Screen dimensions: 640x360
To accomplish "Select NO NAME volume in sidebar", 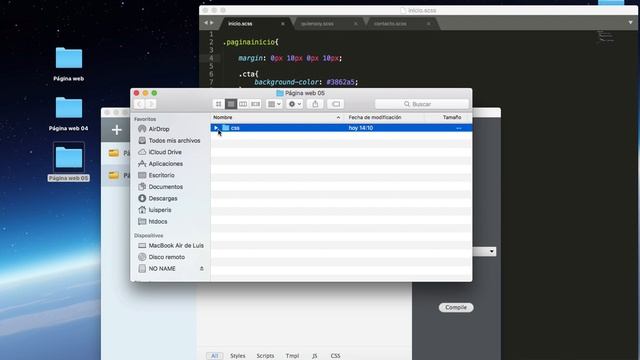I will [x=162, y=269].
